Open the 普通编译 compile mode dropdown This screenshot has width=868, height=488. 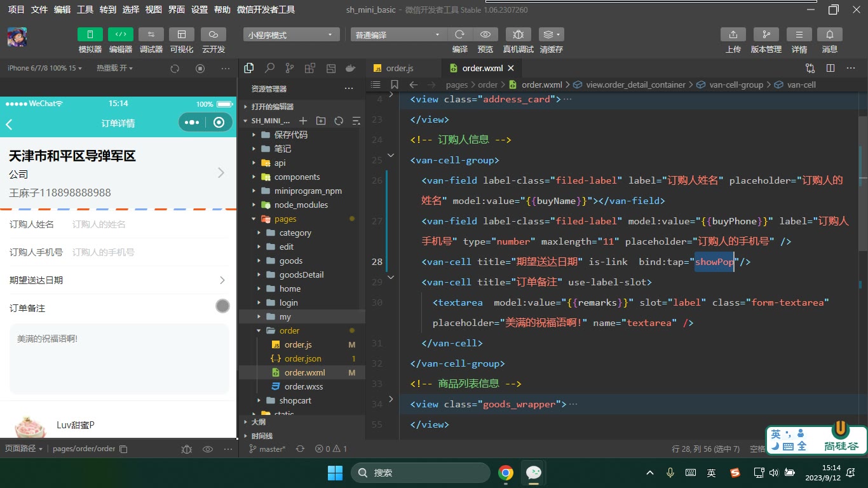click(398, 35)
